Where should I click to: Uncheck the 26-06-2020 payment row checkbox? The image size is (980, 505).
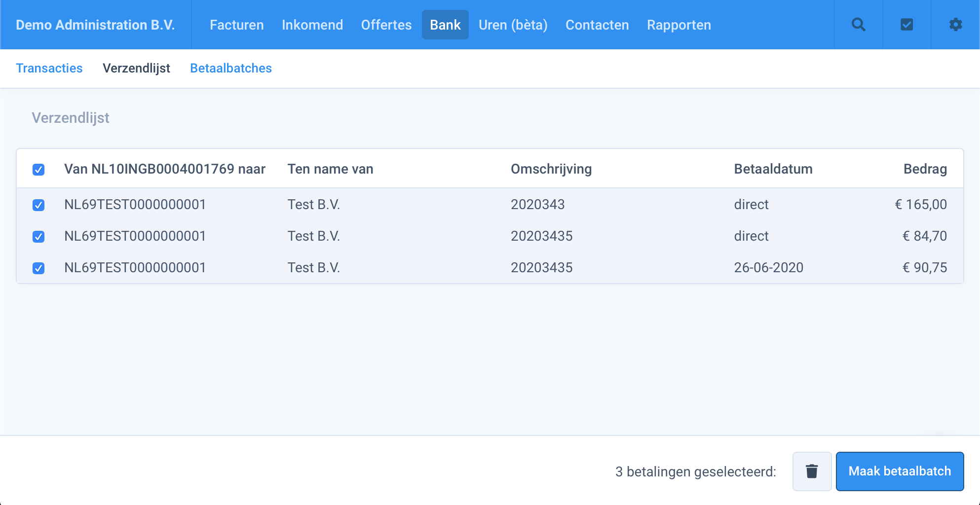tap(38, 268)
